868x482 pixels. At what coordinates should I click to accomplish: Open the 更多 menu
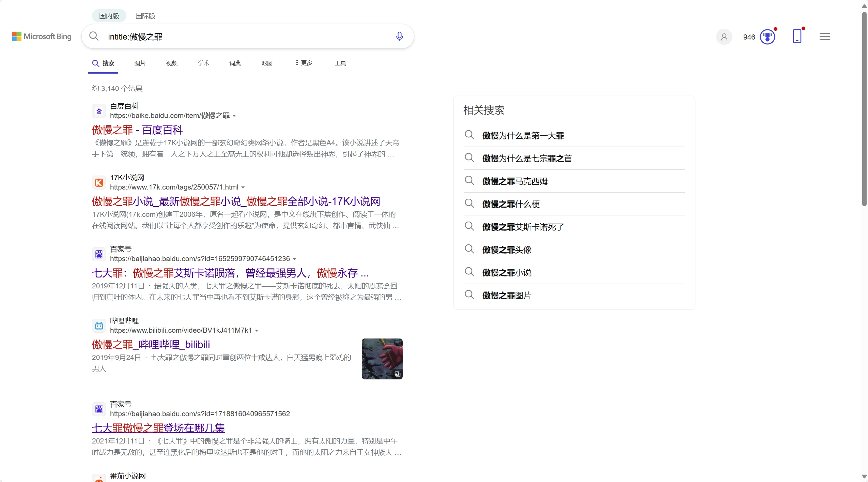(x=304, y=63)
